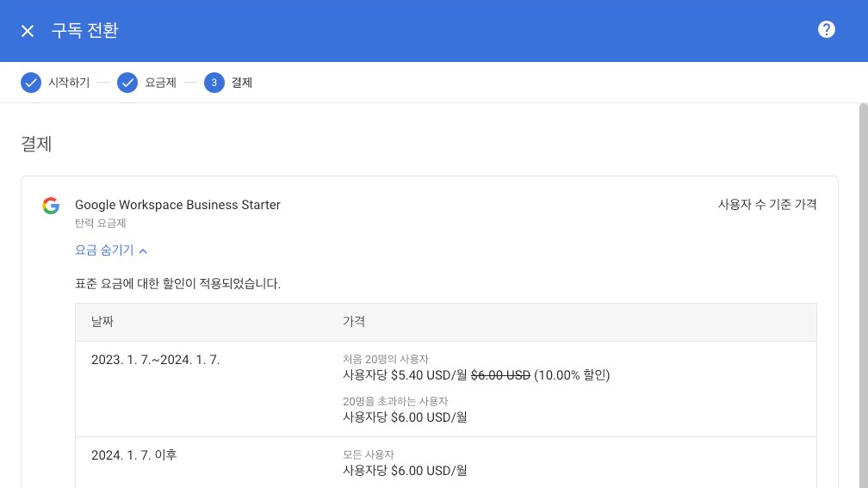The image size is (868, 488).
Task: Click the discount applied notice text
Action: 177,283
